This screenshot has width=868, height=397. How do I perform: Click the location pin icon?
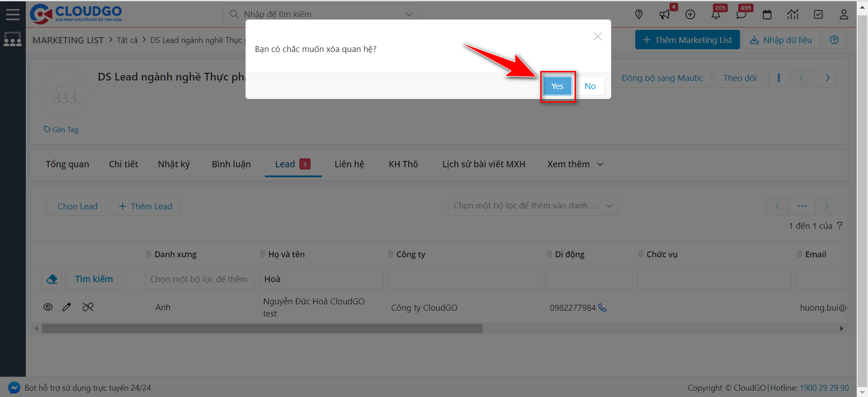point(638,14)
